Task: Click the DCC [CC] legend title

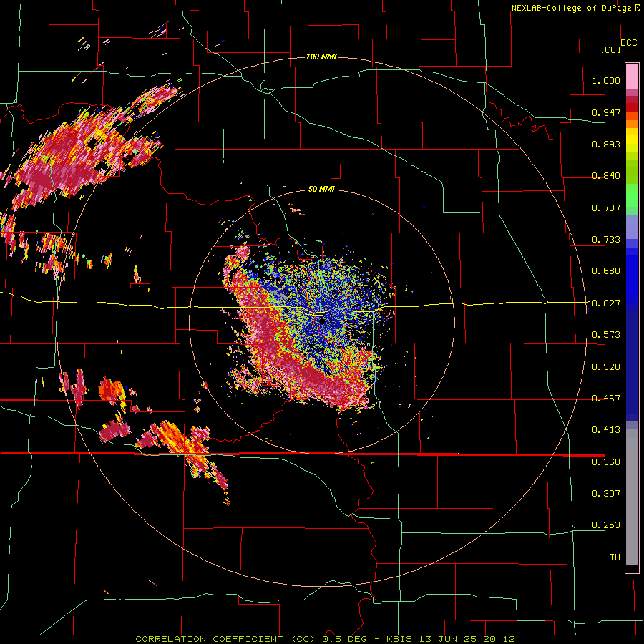Action: [x=618, y=47]
